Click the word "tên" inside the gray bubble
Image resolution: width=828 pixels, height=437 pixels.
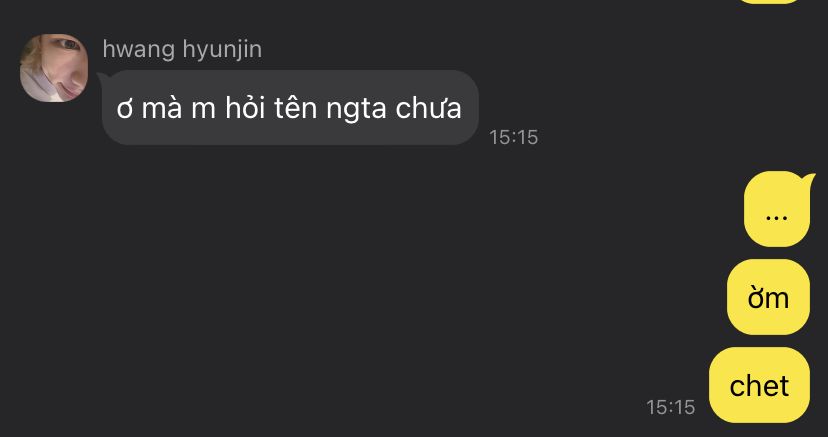(295, 108)
